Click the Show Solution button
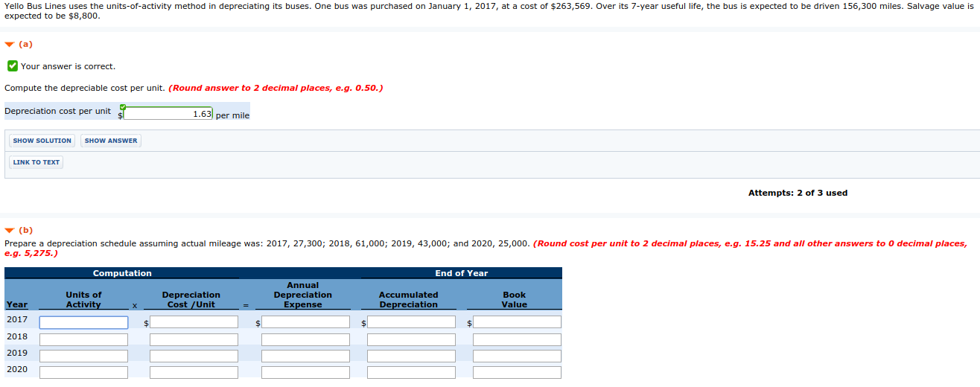This screenshot has height=387, width=980. pos(42,141)
